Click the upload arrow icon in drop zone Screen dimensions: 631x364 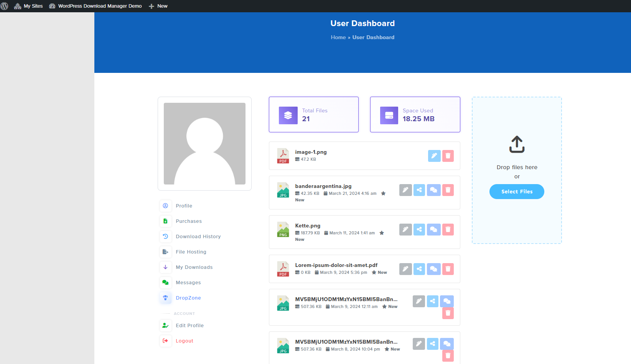(517, 144)
